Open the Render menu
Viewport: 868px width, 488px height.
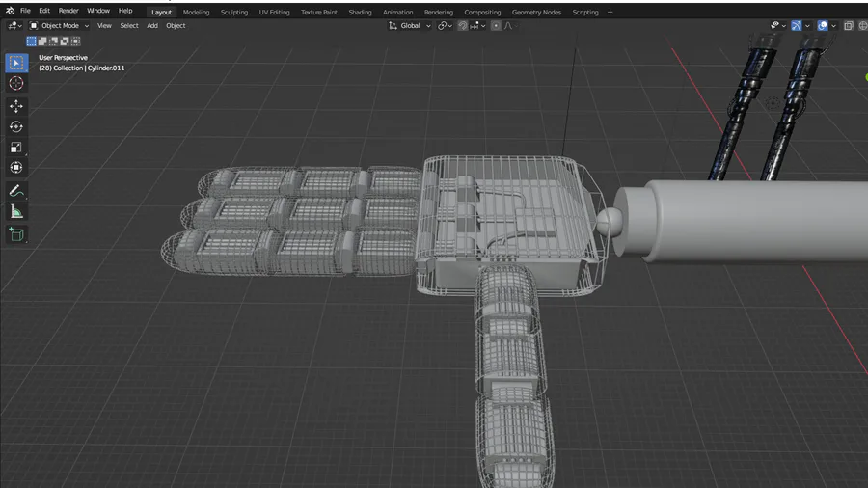click(x=68, y=11)
